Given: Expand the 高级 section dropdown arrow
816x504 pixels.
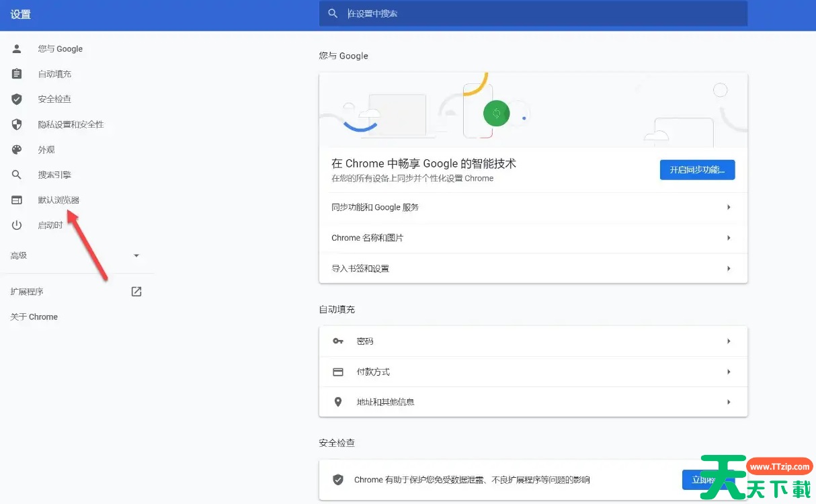Looking at the screenshot, I should coord(136,255).
